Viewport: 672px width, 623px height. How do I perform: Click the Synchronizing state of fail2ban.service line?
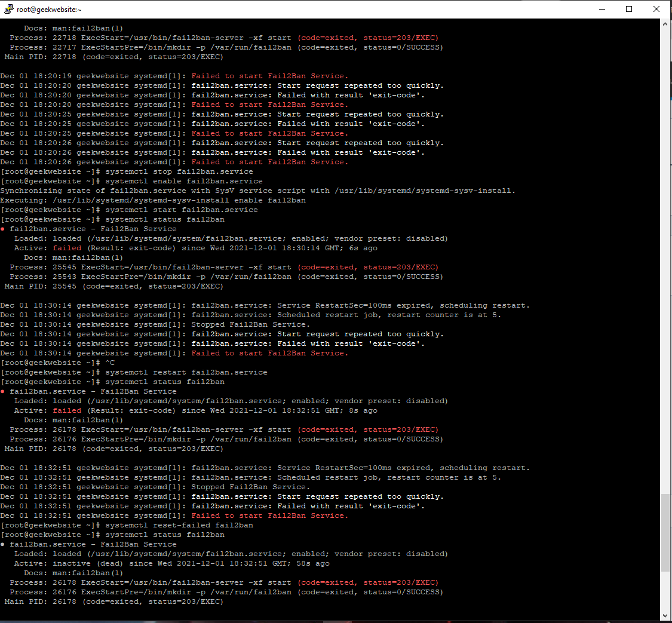coord(258,191)
